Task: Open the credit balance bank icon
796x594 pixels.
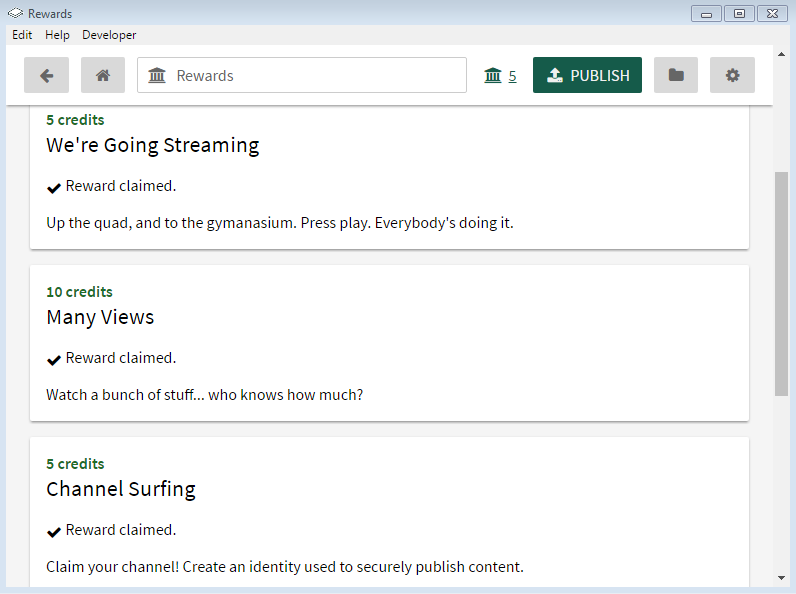Action: click(x=493, y=75)
